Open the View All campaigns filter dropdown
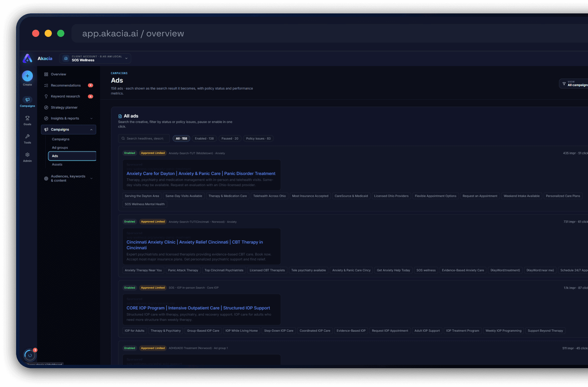 574,84
